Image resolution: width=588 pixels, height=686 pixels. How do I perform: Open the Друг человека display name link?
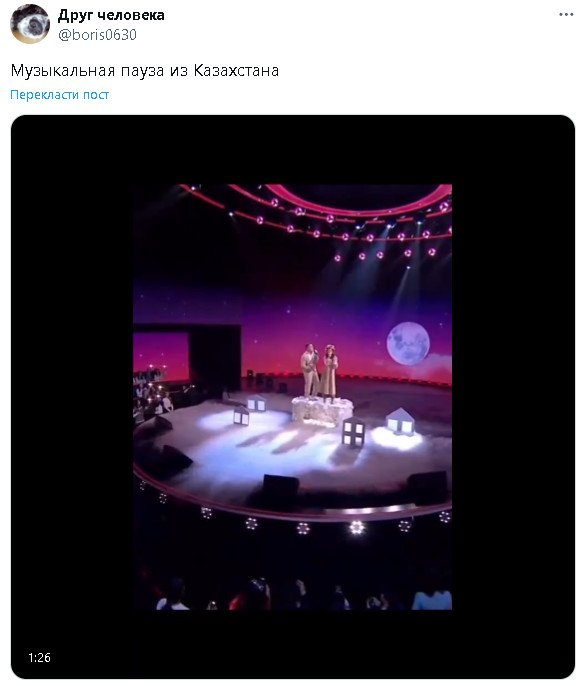point(111,15)
